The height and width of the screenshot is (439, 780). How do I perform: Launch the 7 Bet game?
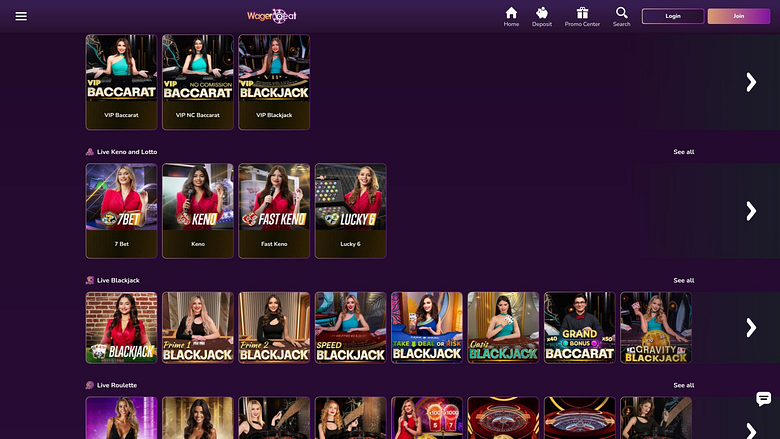pos(121,211)
